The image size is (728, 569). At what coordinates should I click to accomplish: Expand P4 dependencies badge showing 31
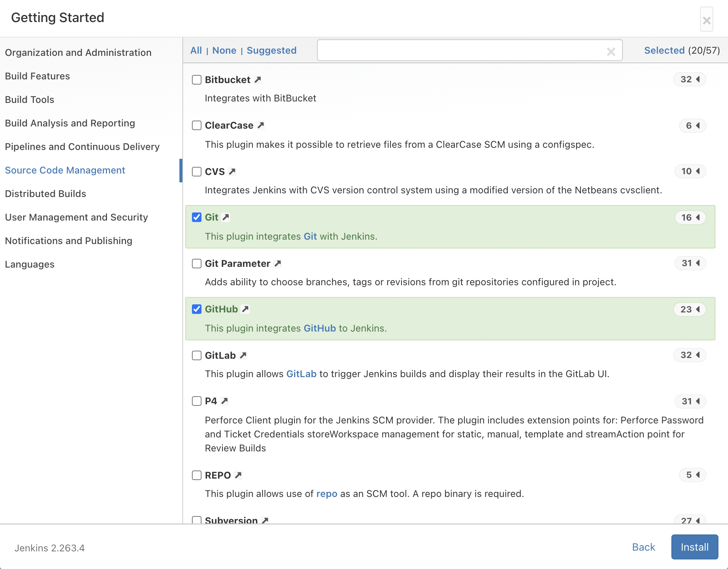coord(690,401)
